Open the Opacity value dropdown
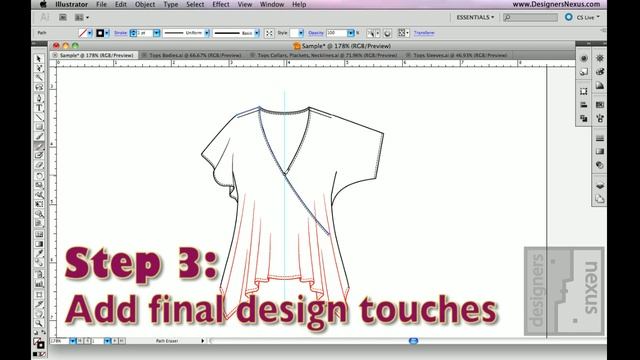This screenshot has height=360, width=640. click(x=351, y=33)
